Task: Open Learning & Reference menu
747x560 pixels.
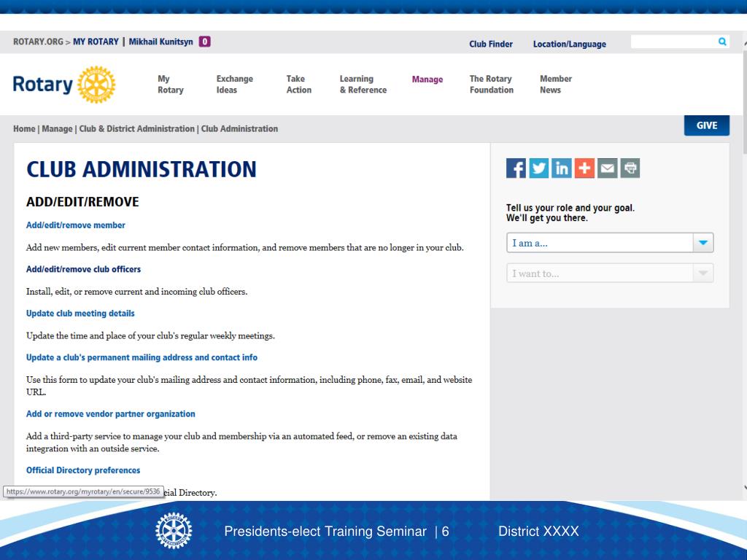Action: [x=363, y=85]
